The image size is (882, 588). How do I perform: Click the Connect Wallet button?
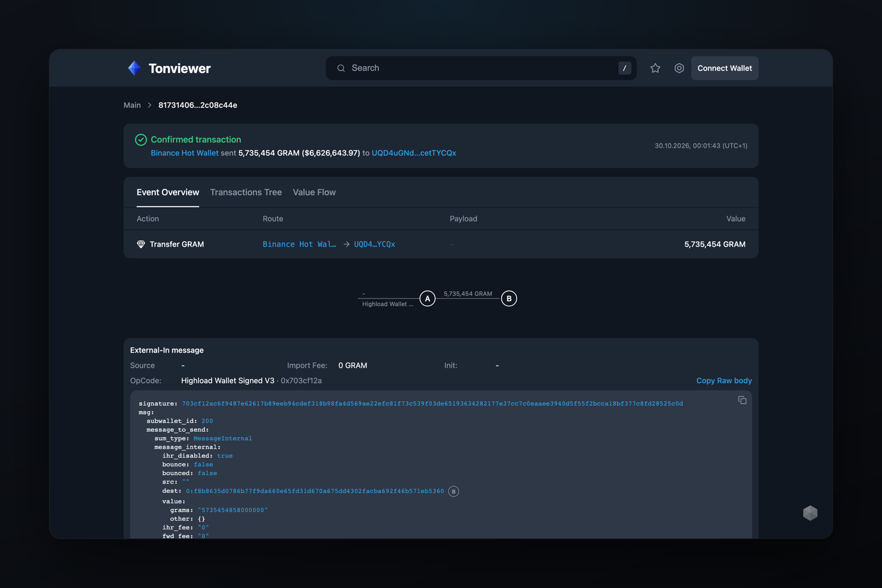[x=724, y=68]
